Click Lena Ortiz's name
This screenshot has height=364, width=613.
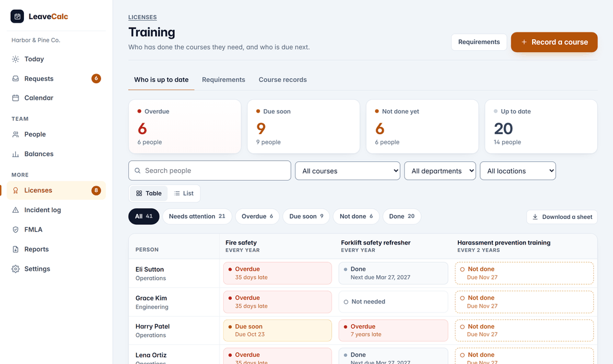[x=151, y=355]
